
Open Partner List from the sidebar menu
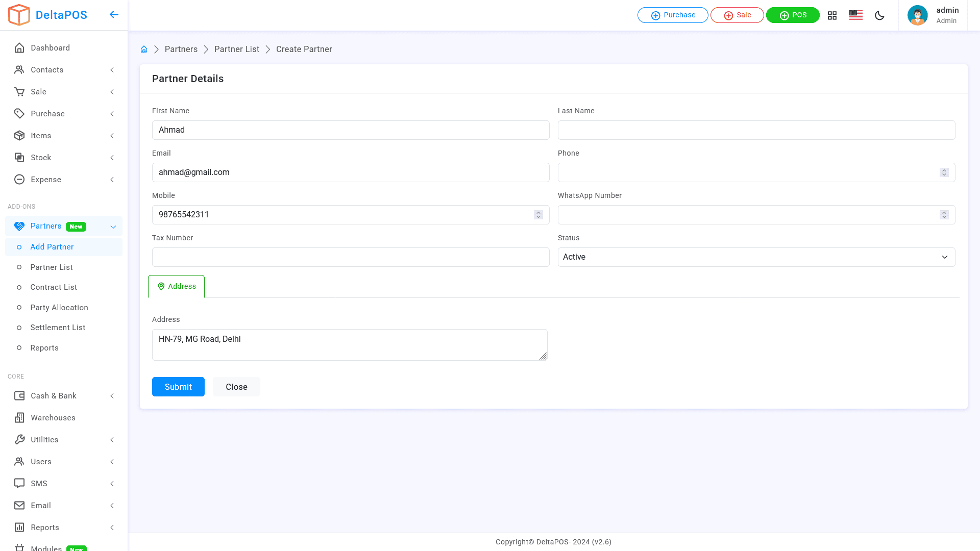coord(51,267)
